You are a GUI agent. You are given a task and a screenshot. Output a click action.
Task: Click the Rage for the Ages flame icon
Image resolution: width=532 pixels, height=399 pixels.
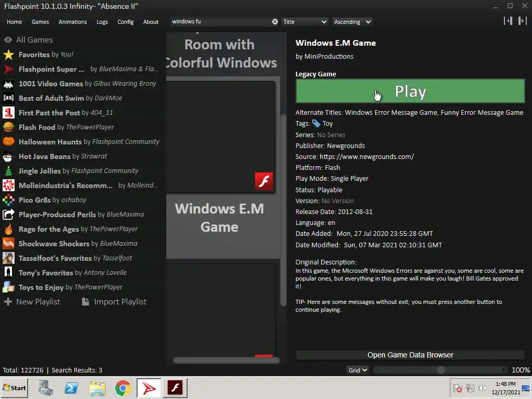pos(8,229)
